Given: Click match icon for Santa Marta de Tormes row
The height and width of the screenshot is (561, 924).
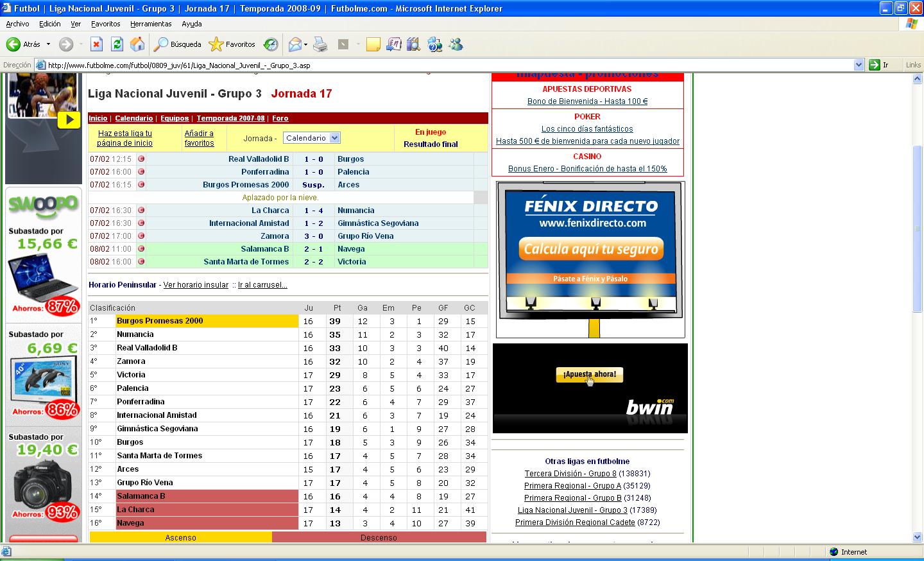Looking at the screenshot, I should click(x=141, y=261).
